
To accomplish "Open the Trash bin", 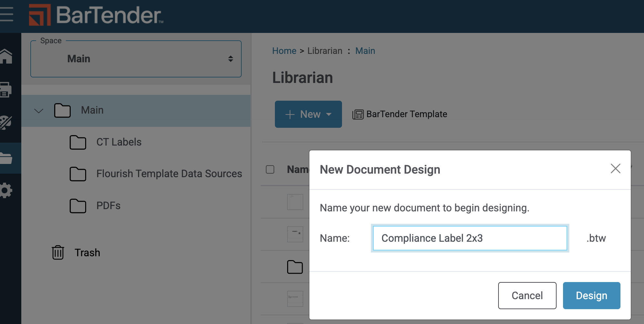I will tap(76, 252).
